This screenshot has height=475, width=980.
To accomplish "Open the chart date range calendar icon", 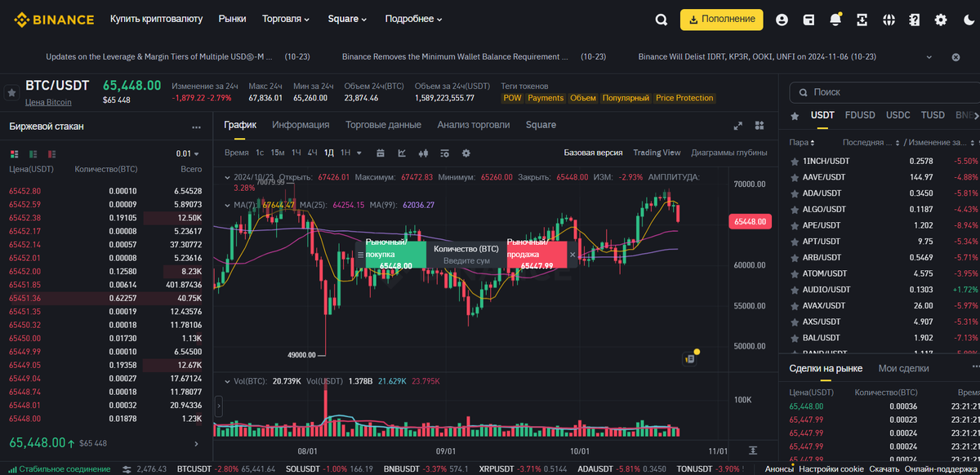I will pos(381,153).
